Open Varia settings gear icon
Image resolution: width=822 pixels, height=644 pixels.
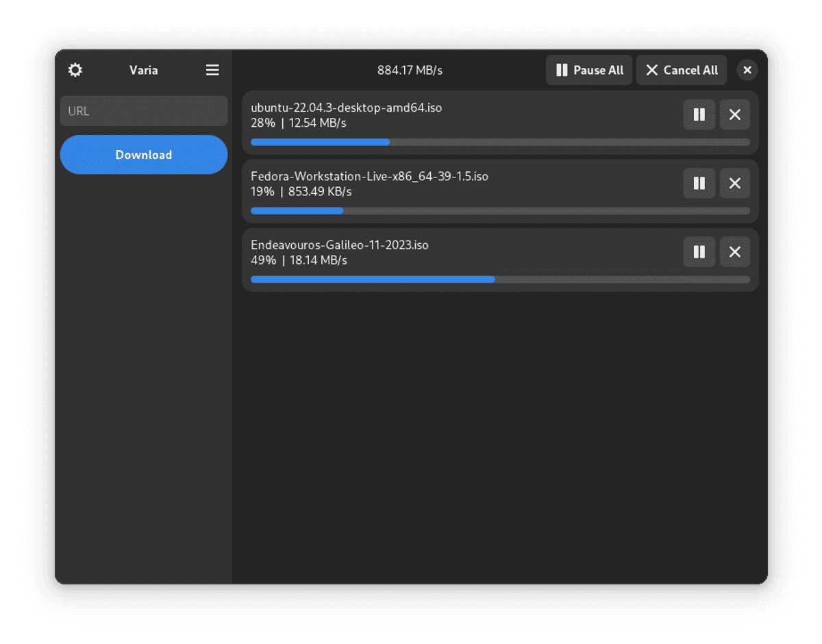pyautogui.click(x=75, y=70)
